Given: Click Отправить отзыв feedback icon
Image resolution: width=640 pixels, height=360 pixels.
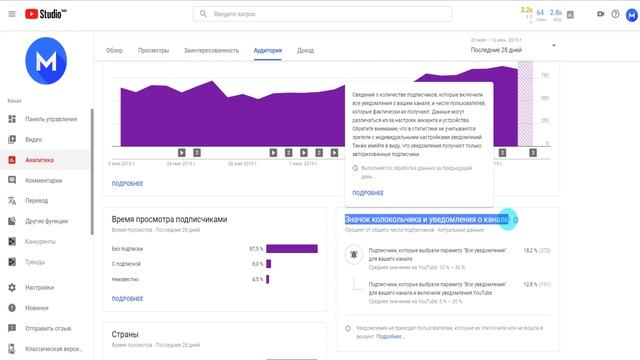Looking at the screenshot, I should pyautogui.click(x=12, y=328).
